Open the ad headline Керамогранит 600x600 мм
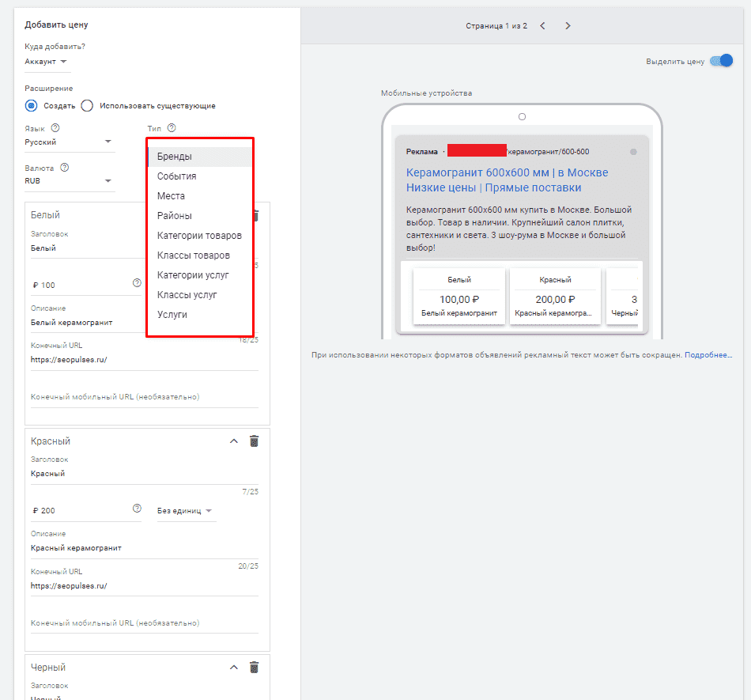Screen dimensions: 751x700 pyautogui.click(x=508, y=180)
